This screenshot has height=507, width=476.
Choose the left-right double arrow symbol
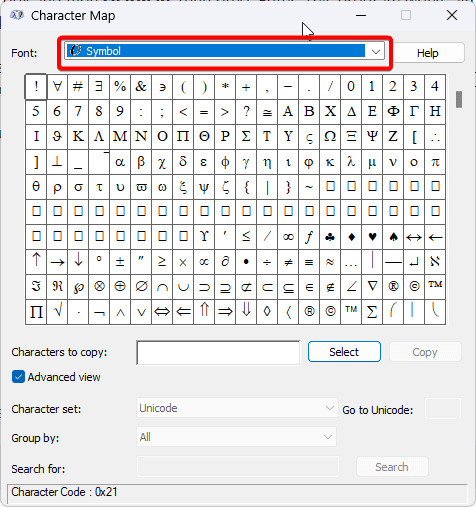[162, 312]
